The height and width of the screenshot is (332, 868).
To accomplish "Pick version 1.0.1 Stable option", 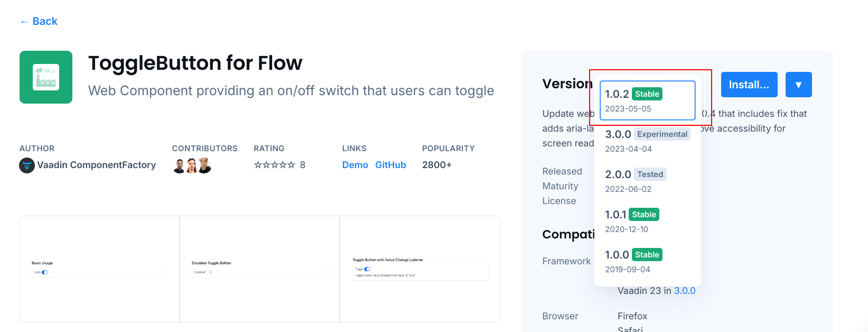I will tap(647, 221).
